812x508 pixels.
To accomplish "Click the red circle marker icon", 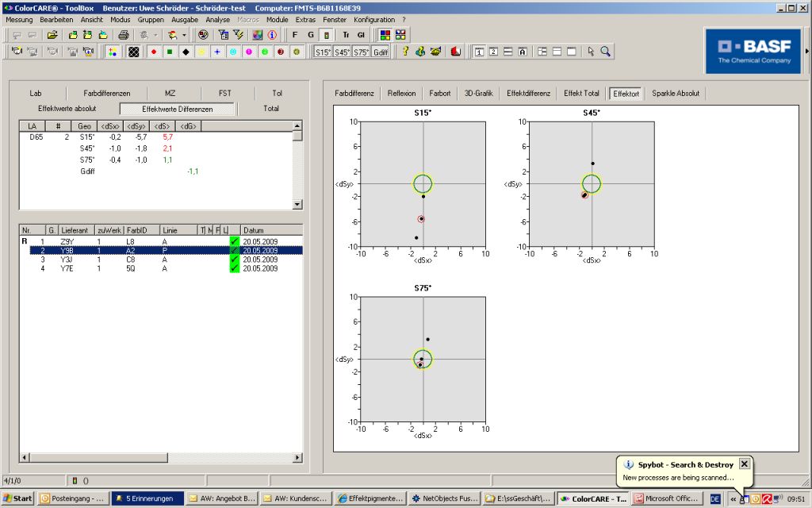I will click(152, 52).
